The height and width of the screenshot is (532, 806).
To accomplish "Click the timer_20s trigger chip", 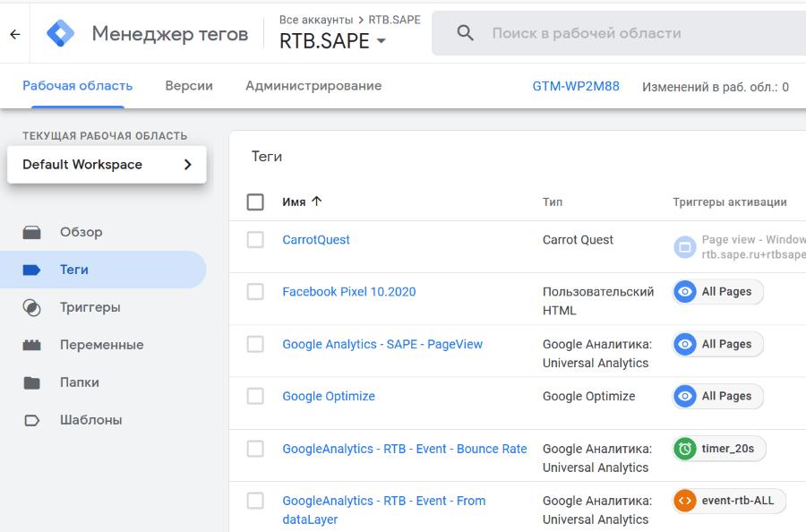I will (720, 449).
